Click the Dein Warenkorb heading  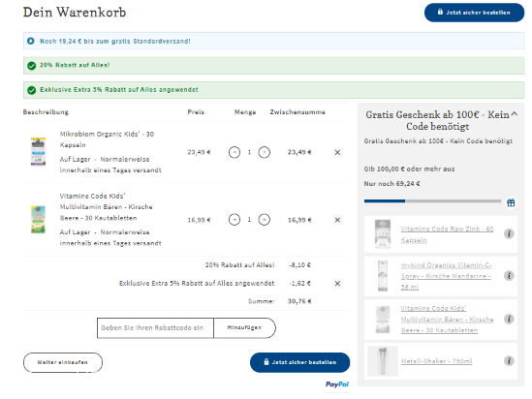pyautogui.click(x=75, y=13)
